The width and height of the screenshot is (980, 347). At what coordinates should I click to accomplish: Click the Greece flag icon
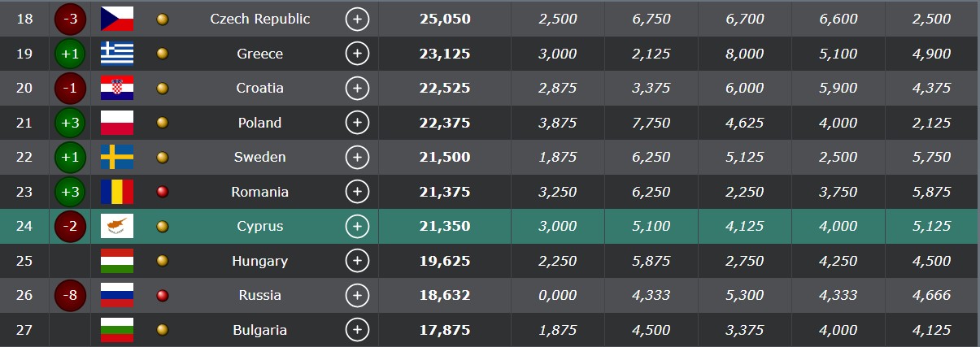[117, 54]
